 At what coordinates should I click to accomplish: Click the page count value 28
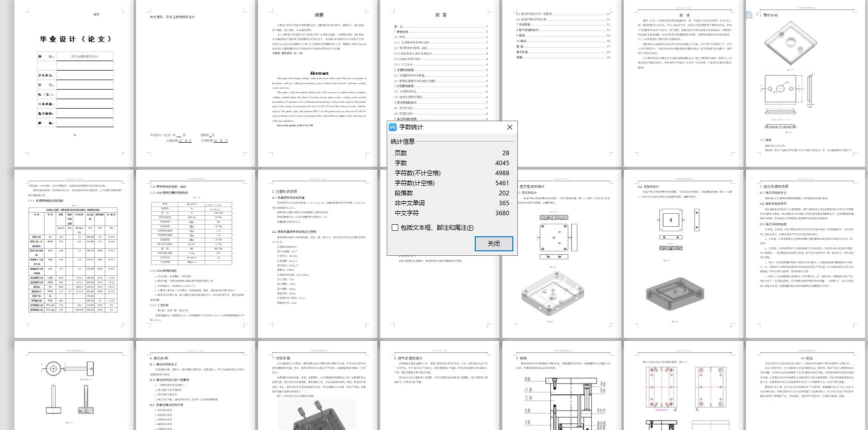506,153
